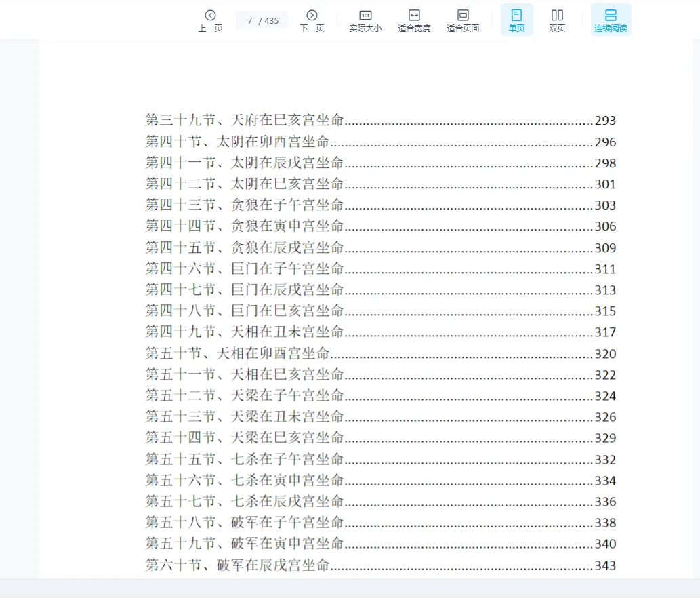Select line 第四十五节、贪狼在辰戌宫坐命
700x598 pixels.
(381, 247)
